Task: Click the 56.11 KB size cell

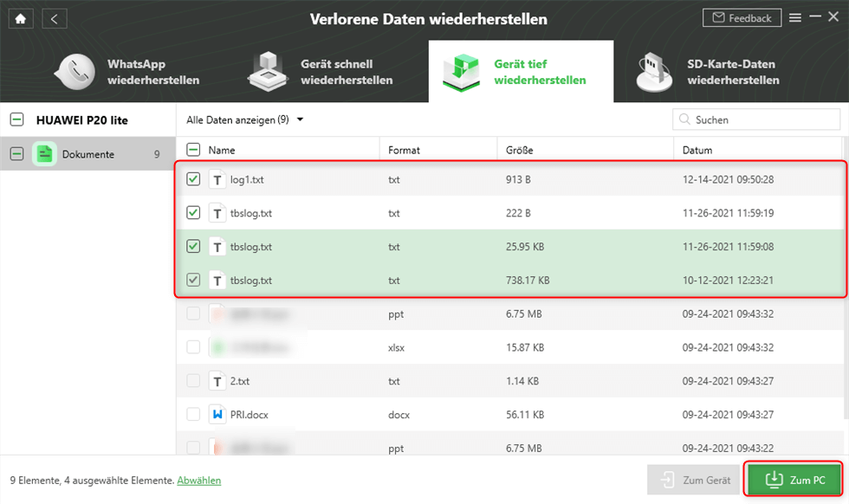Action: pos(525,415)
